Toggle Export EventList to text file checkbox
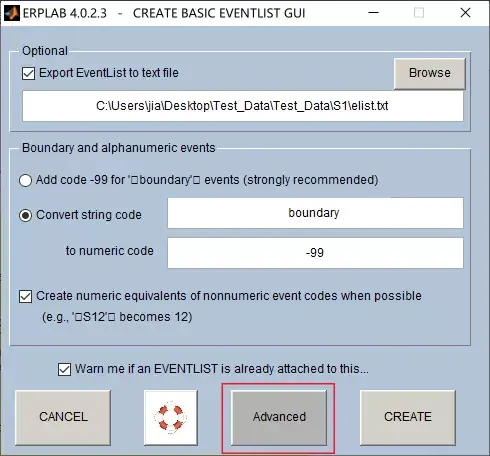The height and width of the screenshot is (456, 490). 28,73
